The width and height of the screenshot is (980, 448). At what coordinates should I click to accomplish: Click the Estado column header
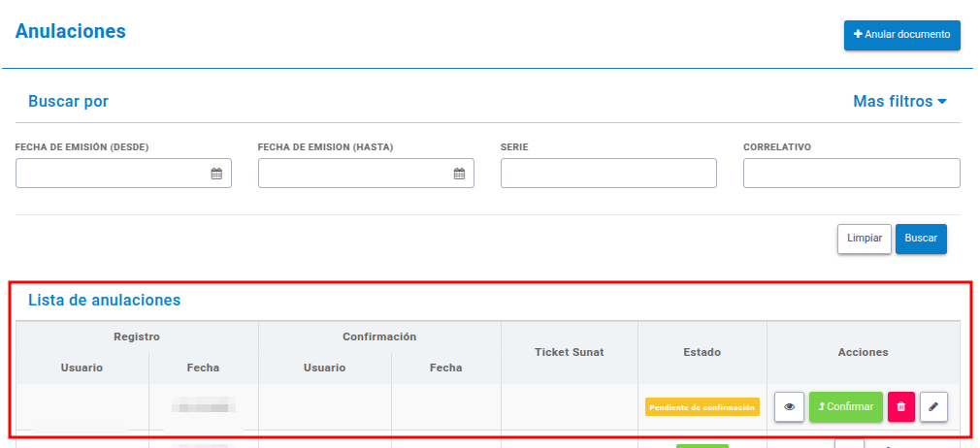pyautogui.click(x=702, y=352)
